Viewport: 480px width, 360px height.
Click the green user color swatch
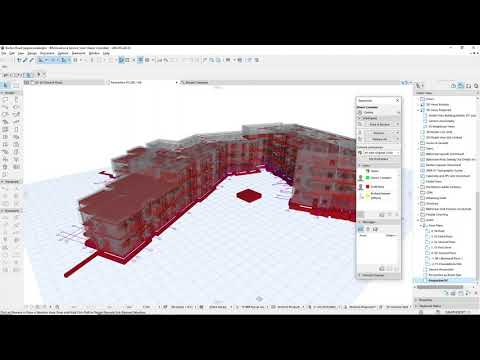(367, 178)
